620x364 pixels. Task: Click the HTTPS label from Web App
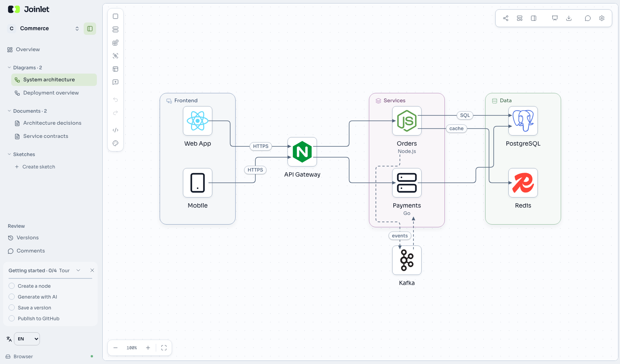[x=261, y=146]
